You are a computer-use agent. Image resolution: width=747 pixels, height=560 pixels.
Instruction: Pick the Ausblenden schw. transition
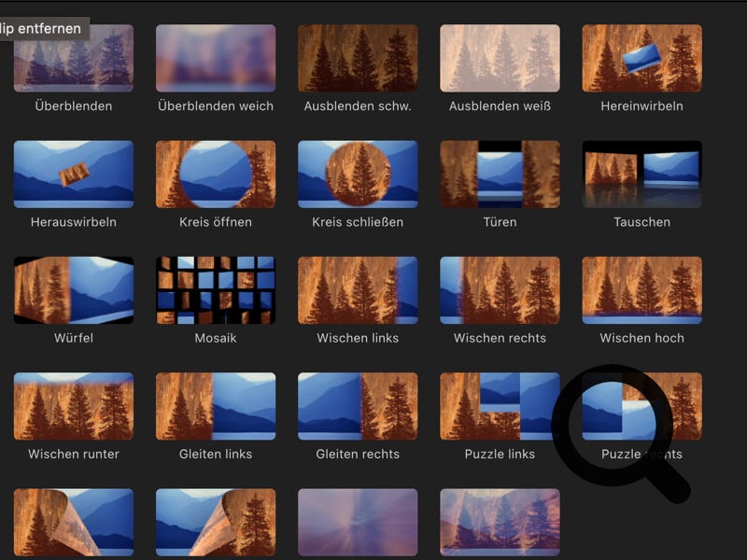358,58
